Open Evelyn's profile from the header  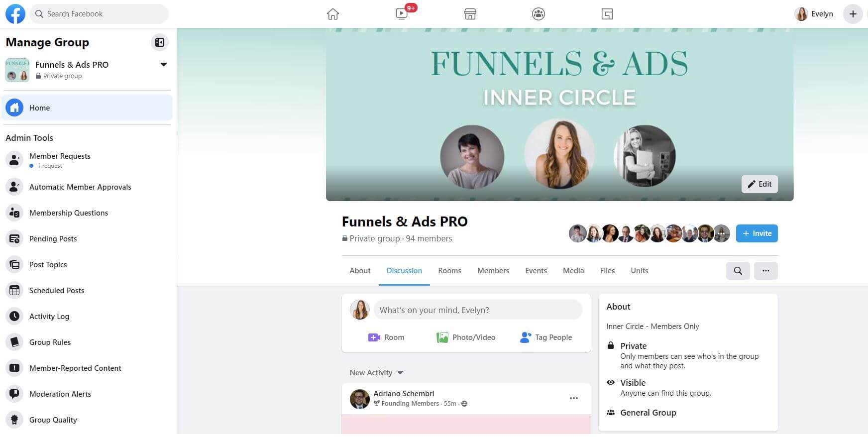[814, 14]
